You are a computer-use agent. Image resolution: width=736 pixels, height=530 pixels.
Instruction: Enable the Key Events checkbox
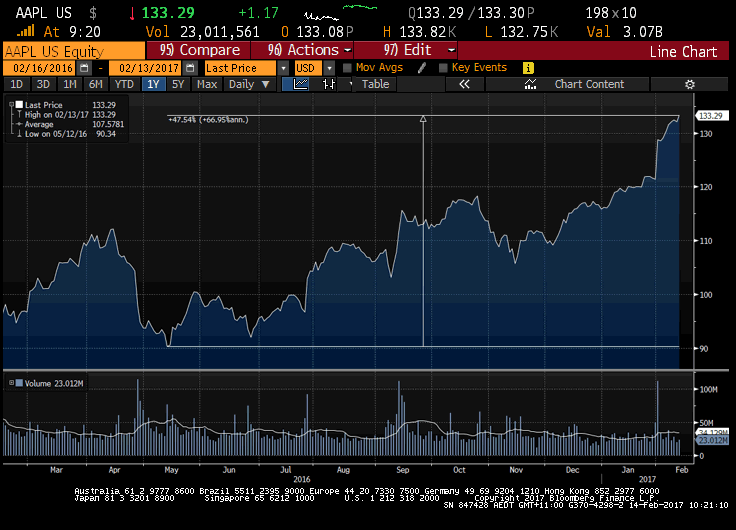[x=443, y=68]
